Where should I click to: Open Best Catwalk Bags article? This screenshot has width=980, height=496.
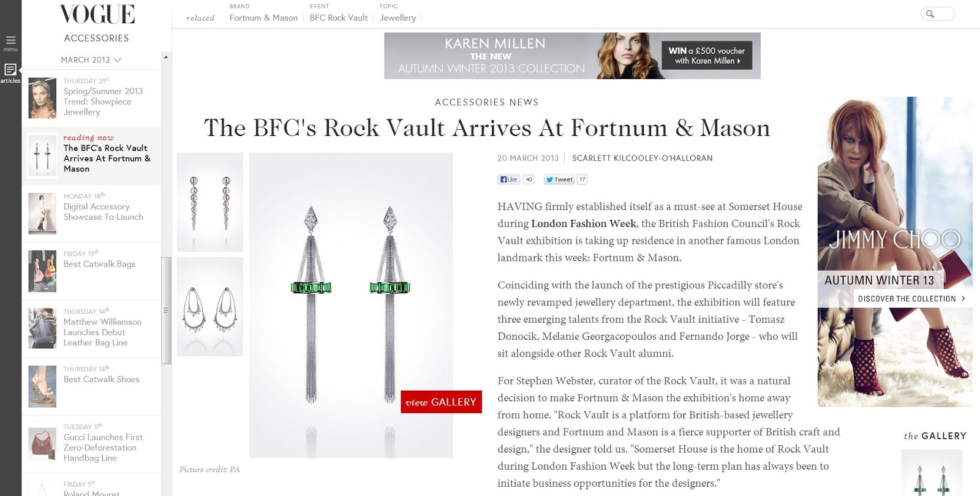point(99,264)
